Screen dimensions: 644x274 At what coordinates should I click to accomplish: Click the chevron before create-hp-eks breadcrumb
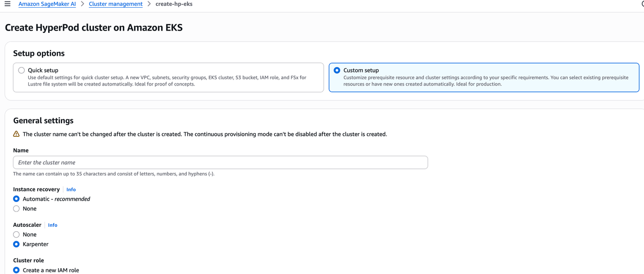click(x=149, y=4)
